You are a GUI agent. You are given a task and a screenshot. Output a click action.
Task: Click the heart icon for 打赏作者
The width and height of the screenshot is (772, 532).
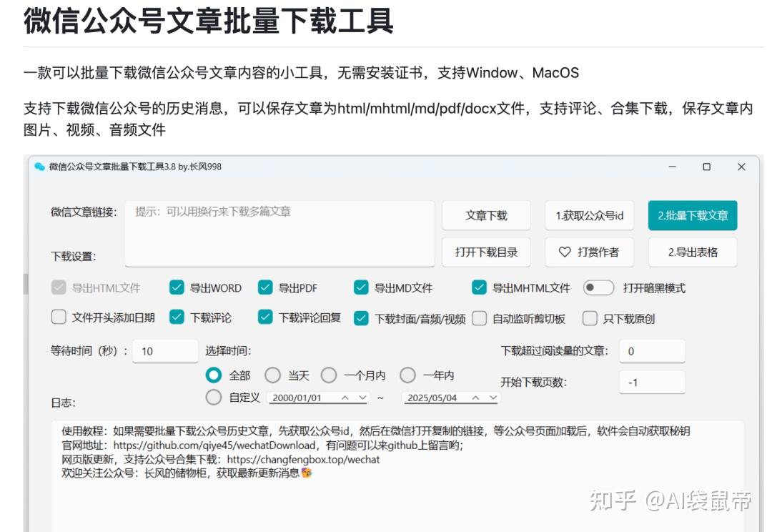[565, 252]
